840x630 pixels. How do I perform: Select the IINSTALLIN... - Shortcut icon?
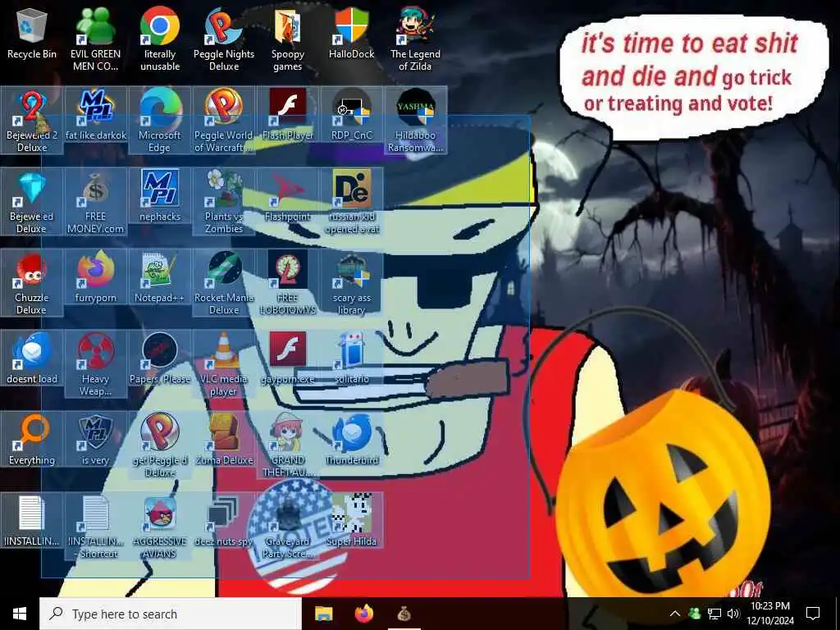click(x=95, y=527)
